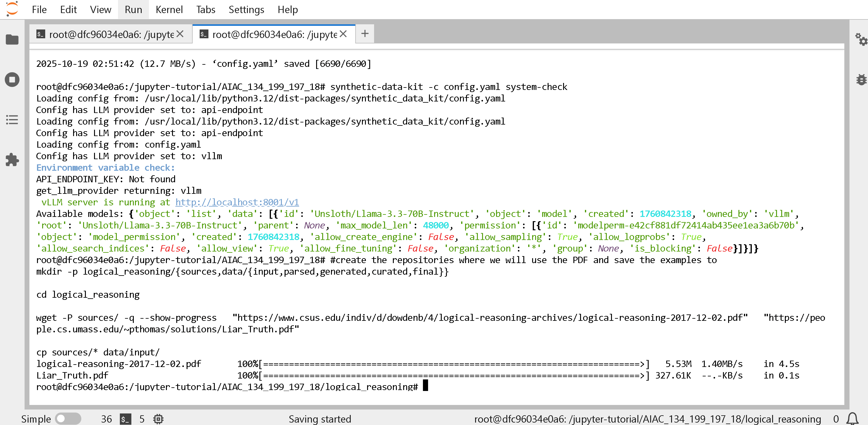Open Running Terminals and Kernels panel
This screenshot has width=868, height=425.
12,80
